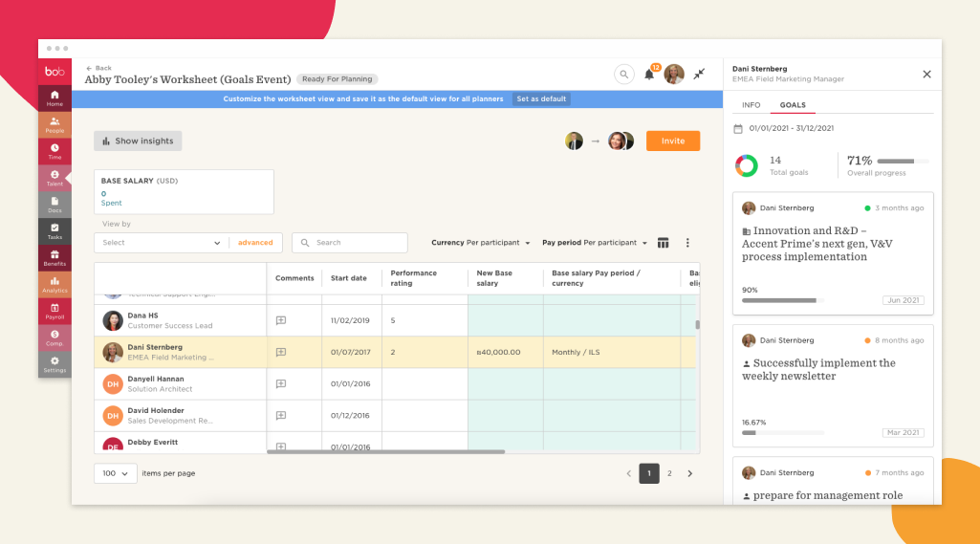Click the 71% overall progress bar

(x=903, y=162)
